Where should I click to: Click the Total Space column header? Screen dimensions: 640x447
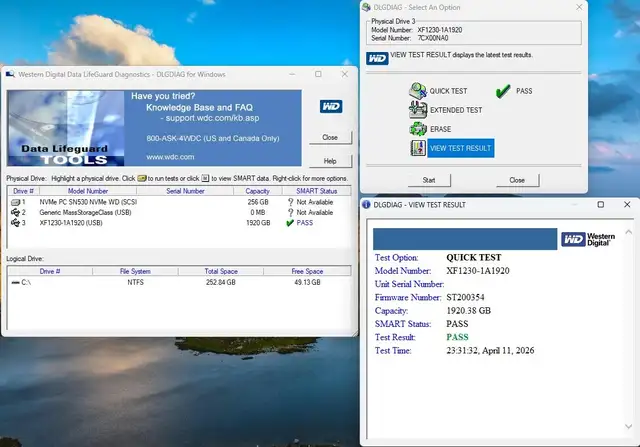[221, 271]
